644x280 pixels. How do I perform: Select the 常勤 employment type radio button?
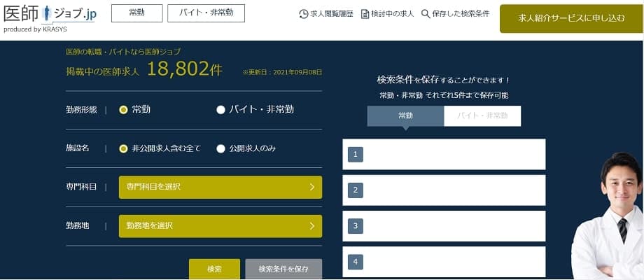(x=124, y=110)
